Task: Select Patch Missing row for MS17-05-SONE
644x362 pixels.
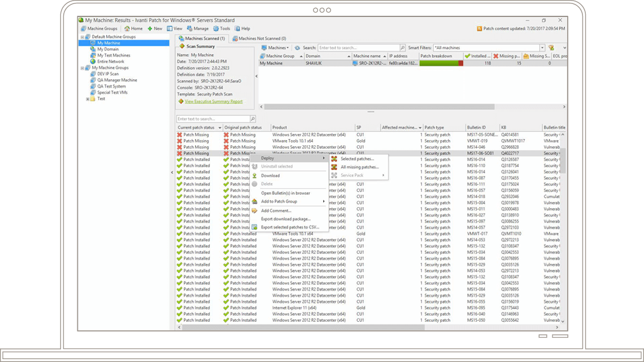Action: 368,135
